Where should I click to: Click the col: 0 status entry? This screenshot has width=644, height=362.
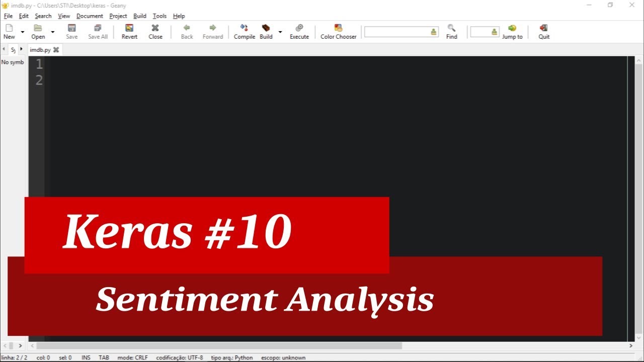pos(43,357)
